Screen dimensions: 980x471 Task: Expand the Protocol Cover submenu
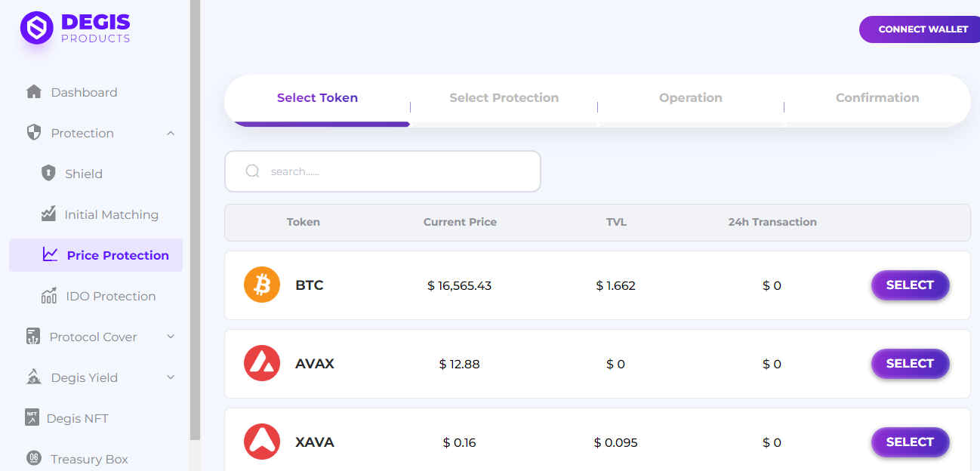click(171, 337)
